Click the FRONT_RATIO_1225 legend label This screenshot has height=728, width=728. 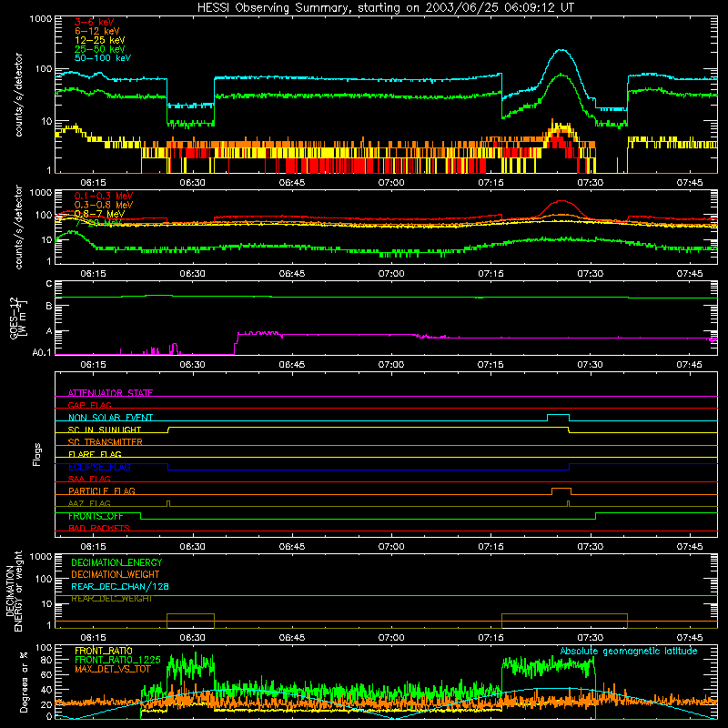point(117,660)
